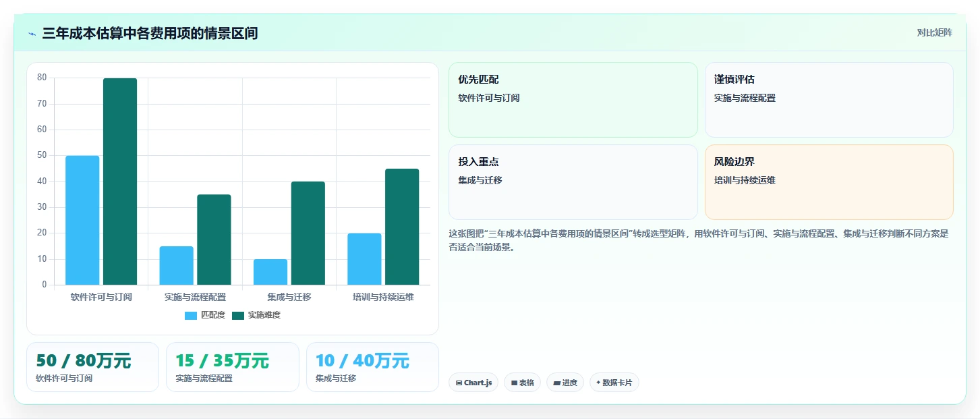Click the Chart.js tag chip
980x419 pixels.
[x=473, y=383]
